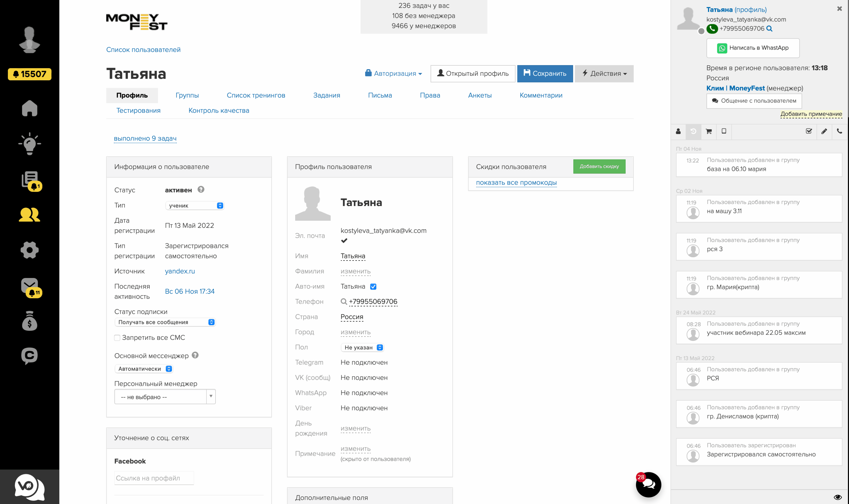This screenshot has height=504, width=849.
Task: Click green phone call icon near number
Action: coord(712,29)
